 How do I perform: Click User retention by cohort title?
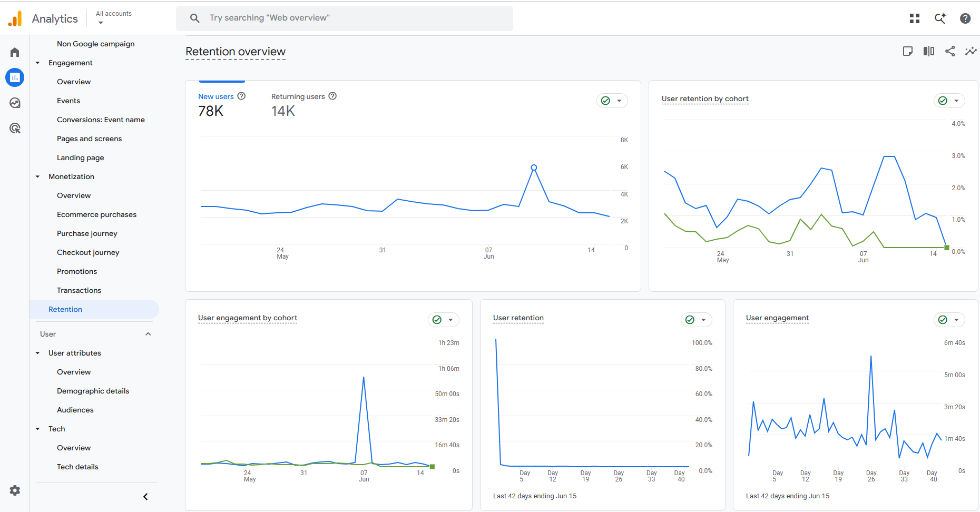(705, 99)
